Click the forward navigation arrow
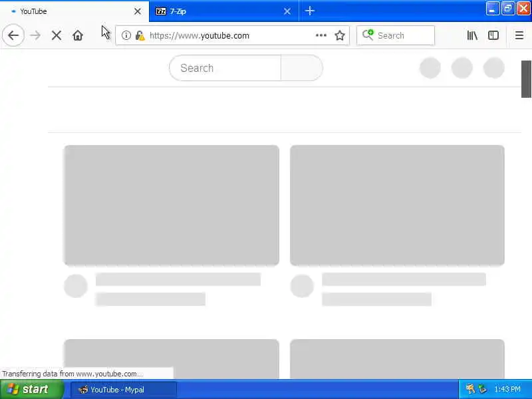Viewport: 532px width, 399px height. click(35, 35)
